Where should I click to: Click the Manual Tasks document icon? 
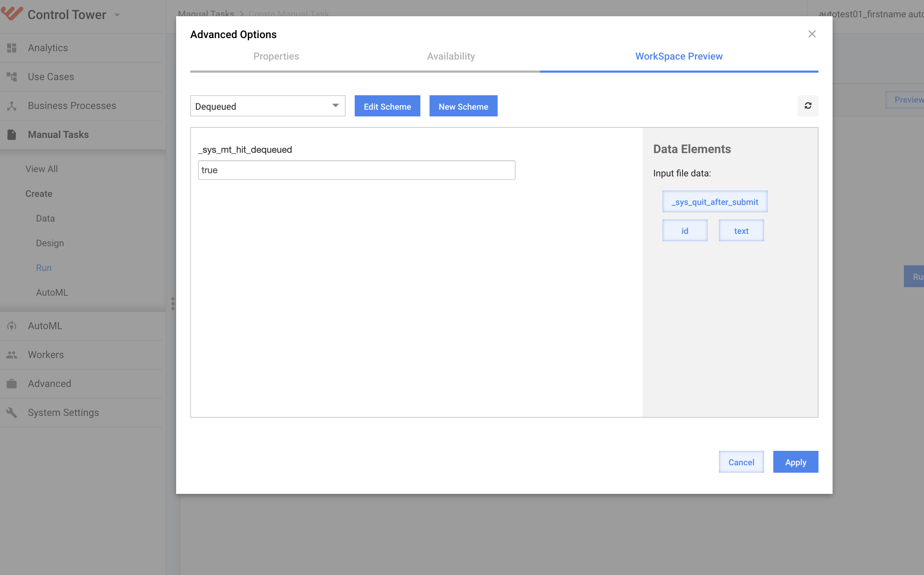coord(12,135)
